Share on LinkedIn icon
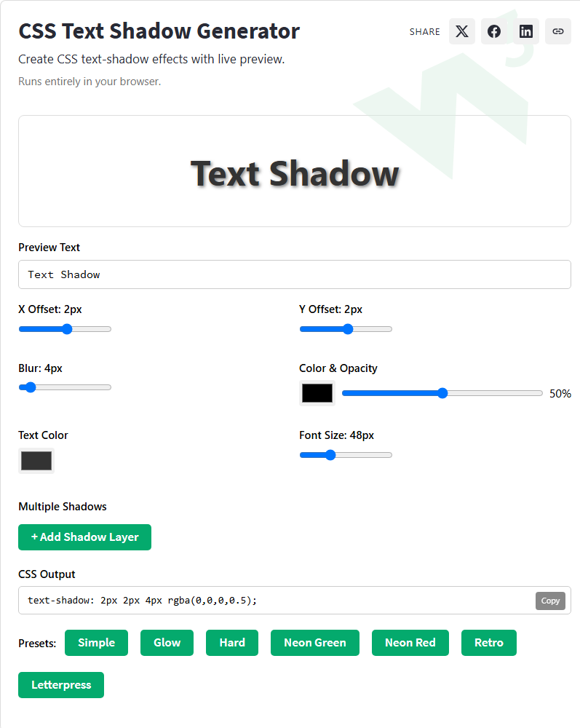The image size is (580, 728). point(525,31)
